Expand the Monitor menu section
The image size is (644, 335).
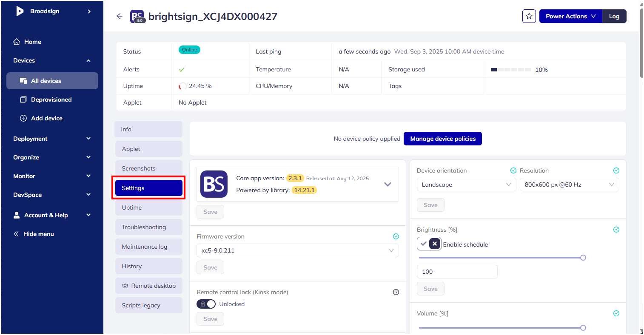[88, 176]
